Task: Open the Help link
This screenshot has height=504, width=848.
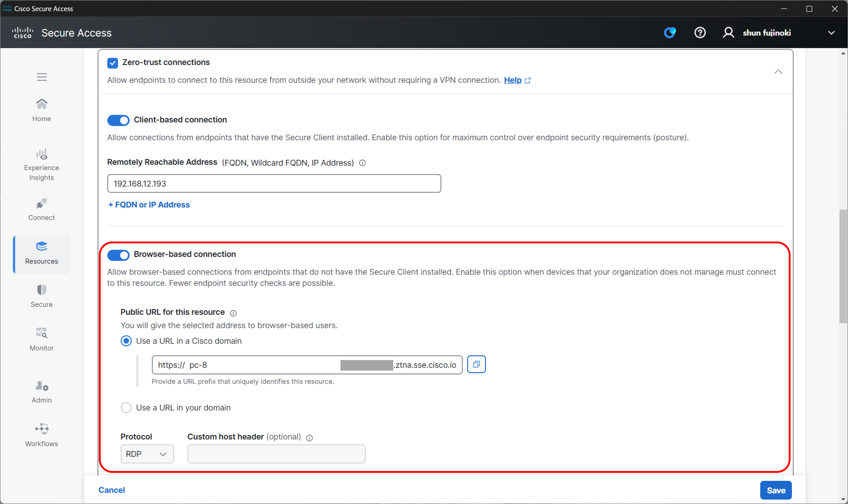Action: tap(512, 80)
